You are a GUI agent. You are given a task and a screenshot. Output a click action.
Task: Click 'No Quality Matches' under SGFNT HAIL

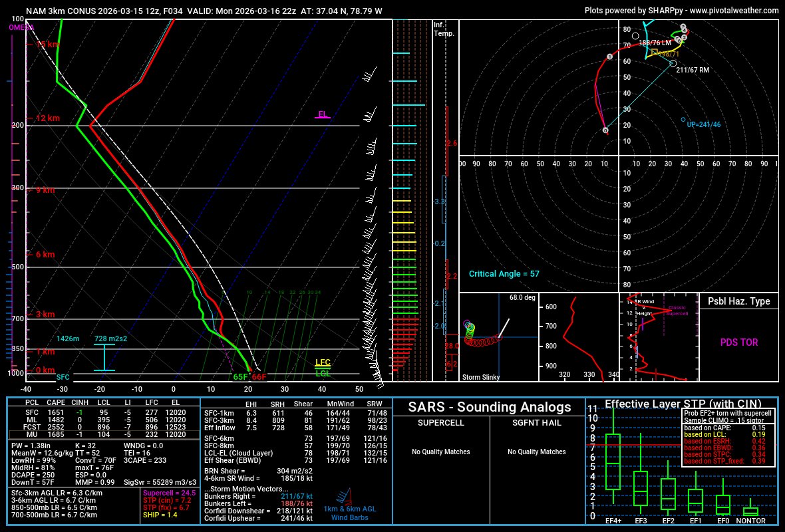click(x=536, y=452)
